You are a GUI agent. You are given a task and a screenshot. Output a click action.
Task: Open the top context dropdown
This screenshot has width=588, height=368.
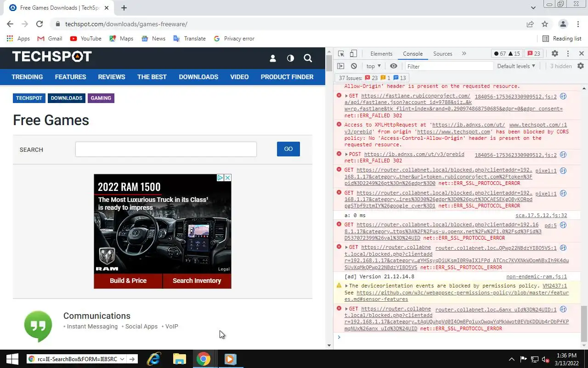click(x=374, y=66)
